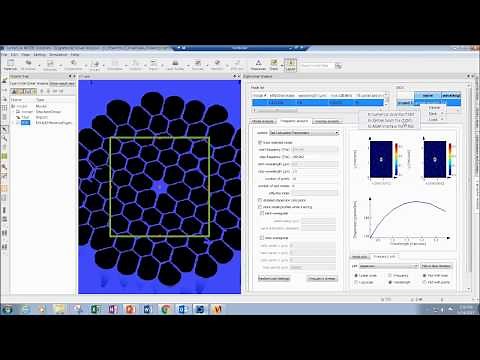Open the Edit menu
The image size is (480, 360).
tap(14, 55)
